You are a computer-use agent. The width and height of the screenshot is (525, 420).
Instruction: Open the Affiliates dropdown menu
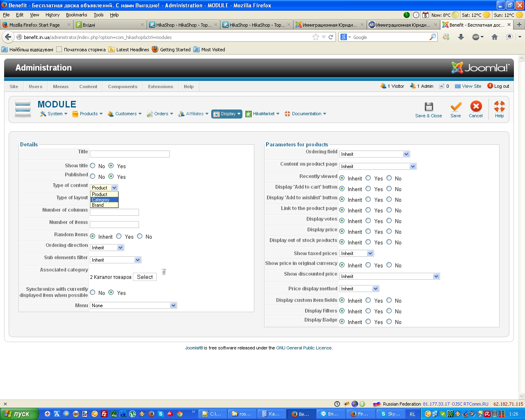[x=194, y=114]
